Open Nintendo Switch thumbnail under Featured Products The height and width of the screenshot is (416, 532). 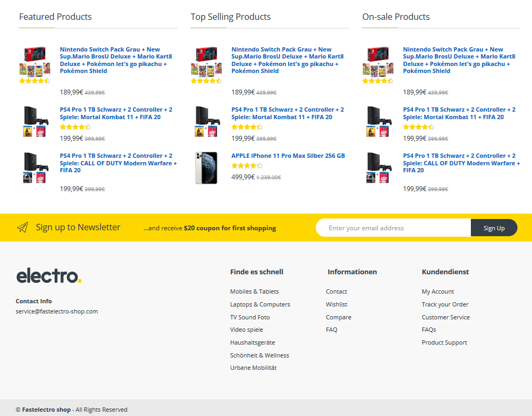(35, 62)
